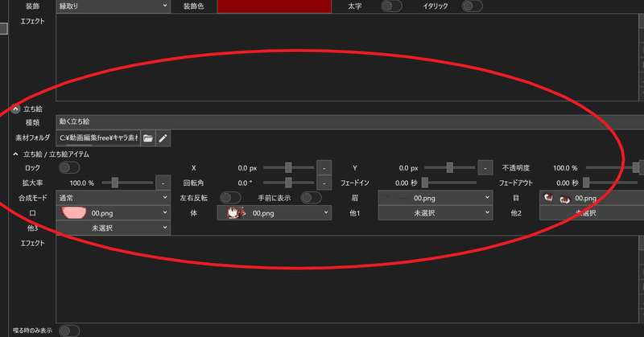
Task: Open the 眉 00.png dropdown
Action: click(436, 198)
